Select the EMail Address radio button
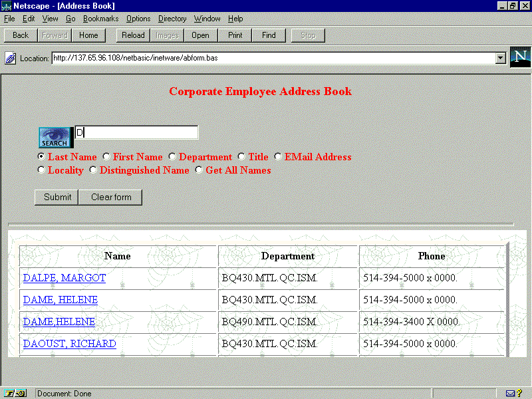Image resolution: width=532 pixels, height=399 pixels. 278,156
